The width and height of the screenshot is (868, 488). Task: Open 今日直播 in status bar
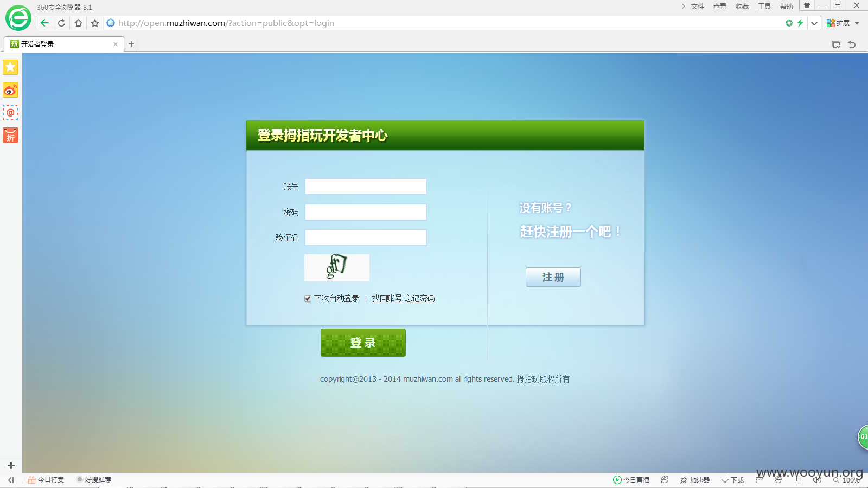click(x=631, y=480)
